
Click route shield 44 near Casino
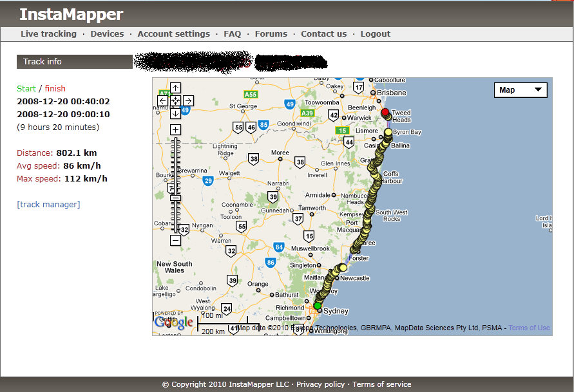(349, 142)
